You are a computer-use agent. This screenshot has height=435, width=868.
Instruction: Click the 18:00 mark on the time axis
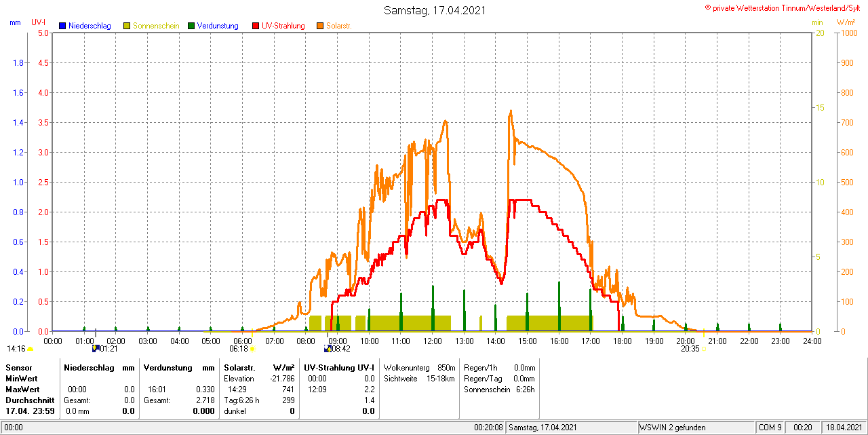click(622, 341)
